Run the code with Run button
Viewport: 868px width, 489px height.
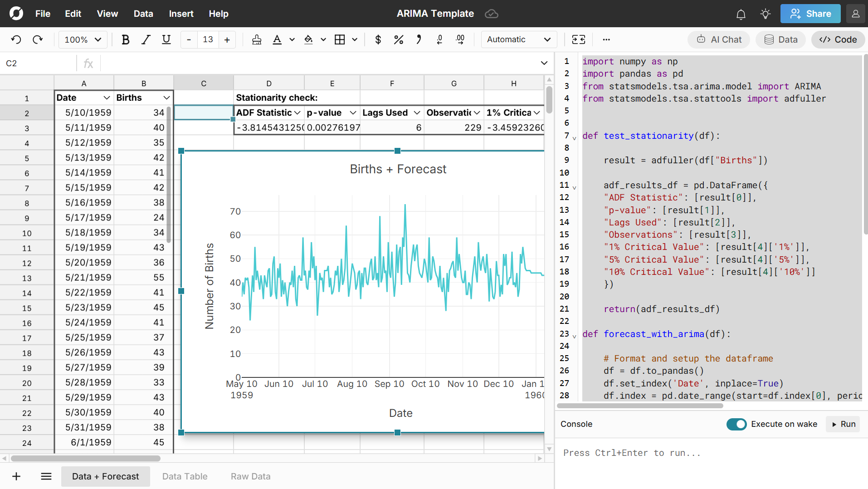click(843, 424)
